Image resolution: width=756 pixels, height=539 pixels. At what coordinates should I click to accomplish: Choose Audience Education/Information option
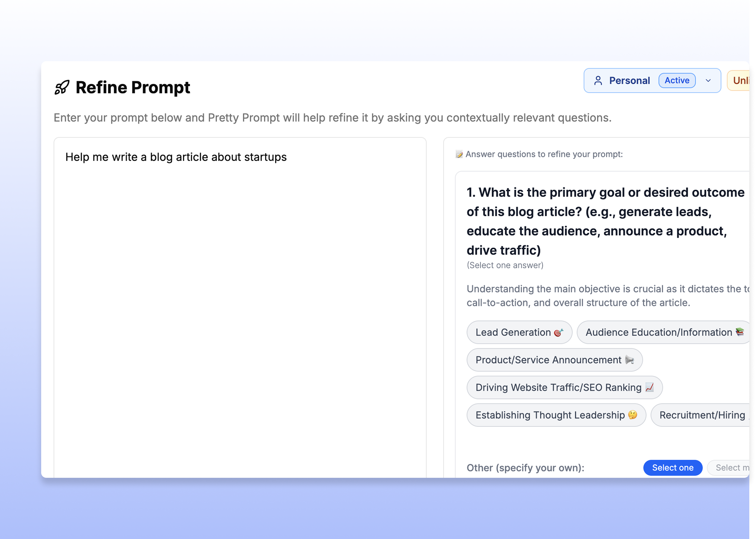663,332
